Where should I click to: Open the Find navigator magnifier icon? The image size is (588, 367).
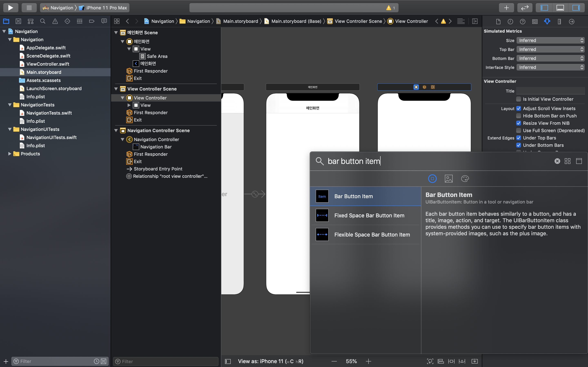(x=43, y=21)
